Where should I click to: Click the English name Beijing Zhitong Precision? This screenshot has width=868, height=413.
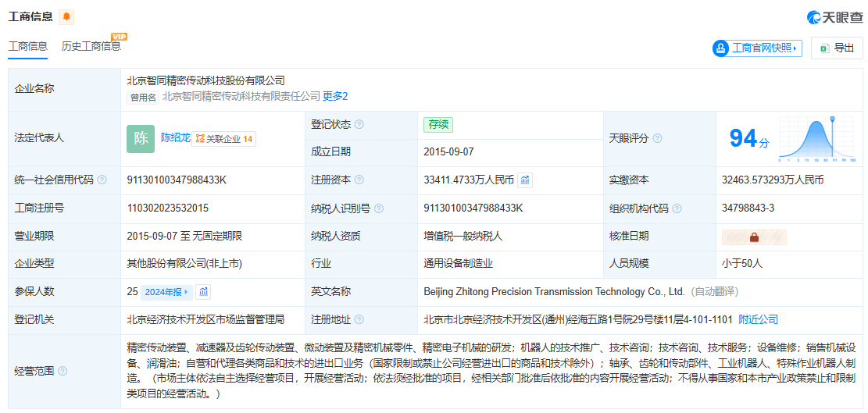[554, 291]
